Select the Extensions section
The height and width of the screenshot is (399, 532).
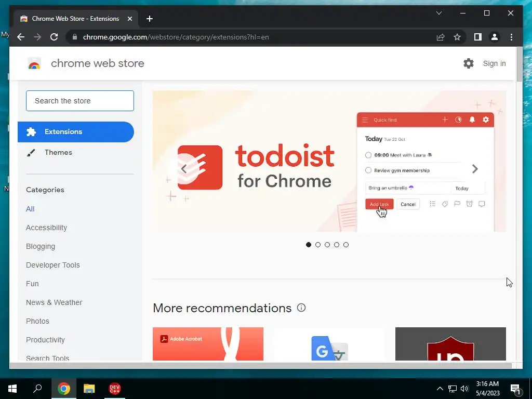[x=76, y=131]
